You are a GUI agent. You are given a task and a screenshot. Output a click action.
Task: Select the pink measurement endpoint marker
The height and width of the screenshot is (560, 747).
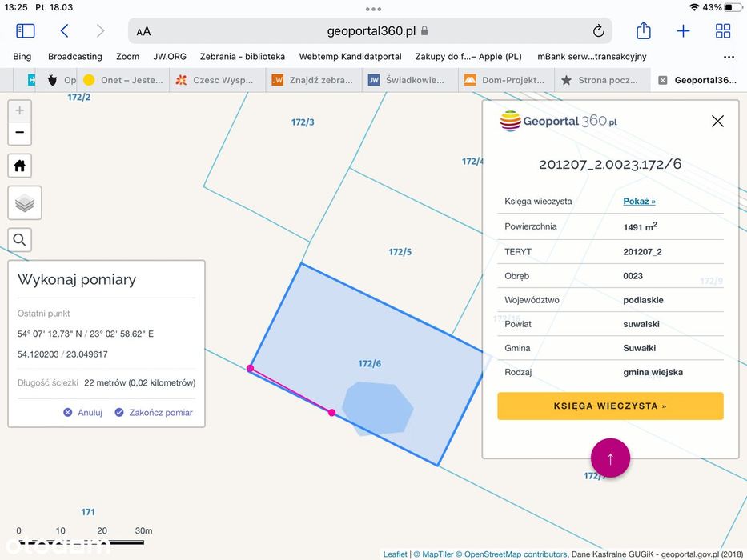tap(331, 413)
